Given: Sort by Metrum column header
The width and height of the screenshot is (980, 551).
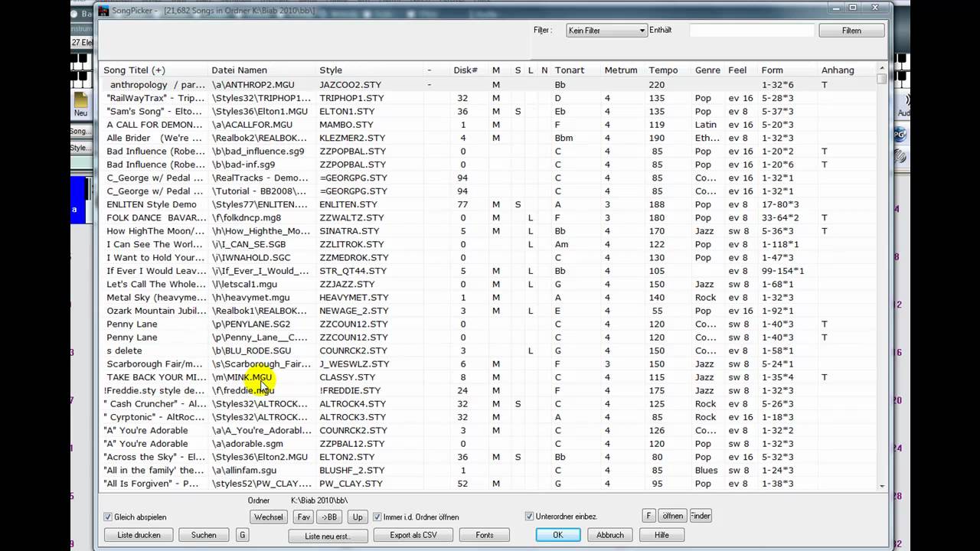Looking at the screenshot, I should click(621, 70).
